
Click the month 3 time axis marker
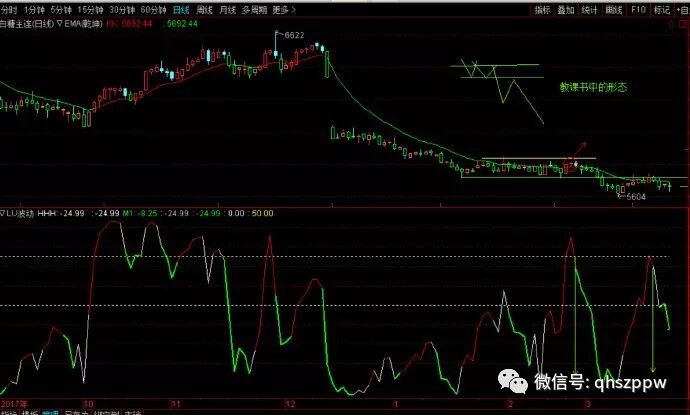(587, 404)
